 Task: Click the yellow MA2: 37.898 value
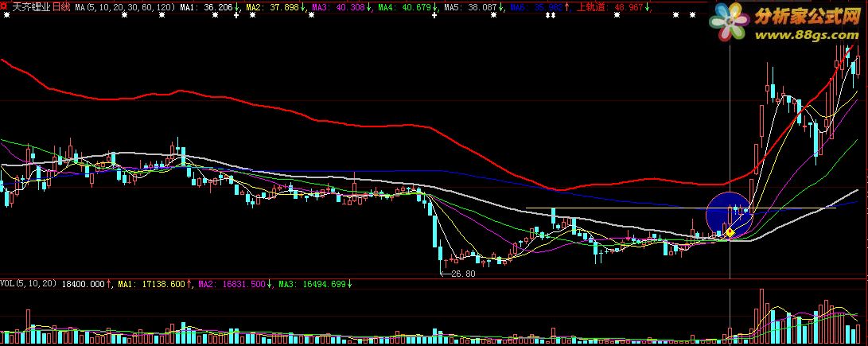[x=271, y=8]
